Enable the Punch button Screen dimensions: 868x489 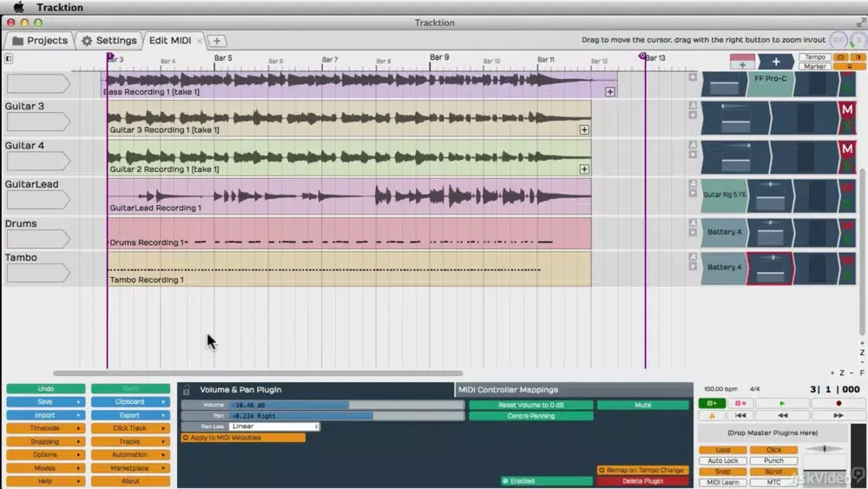tap(773, 460)
